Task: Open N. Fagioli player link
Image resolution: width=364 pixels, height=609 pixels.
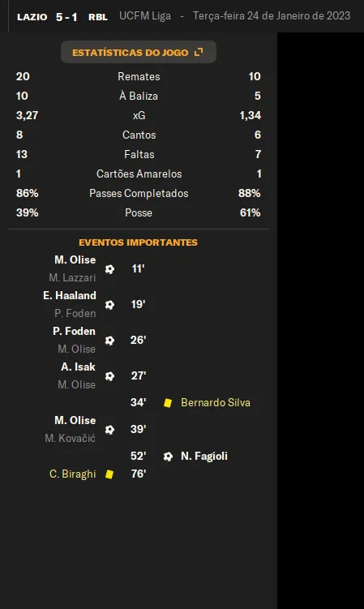Action: click(204, 457)
